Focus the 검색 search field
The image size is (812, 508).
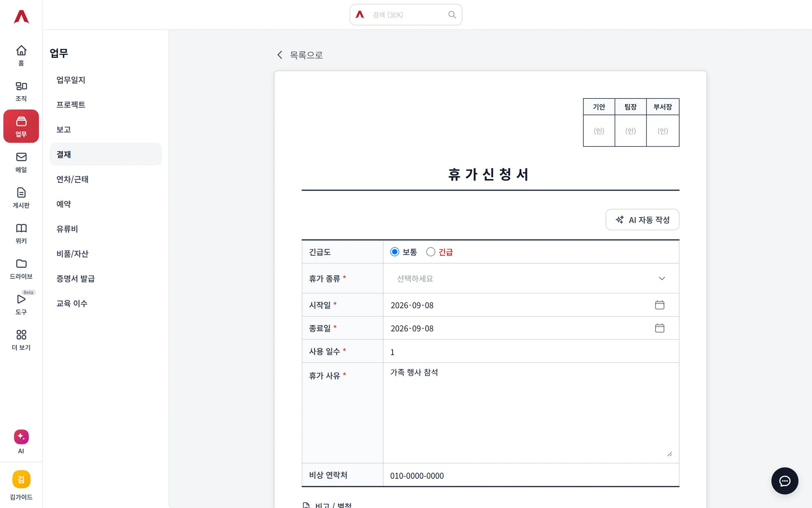(x=406, y=15)
